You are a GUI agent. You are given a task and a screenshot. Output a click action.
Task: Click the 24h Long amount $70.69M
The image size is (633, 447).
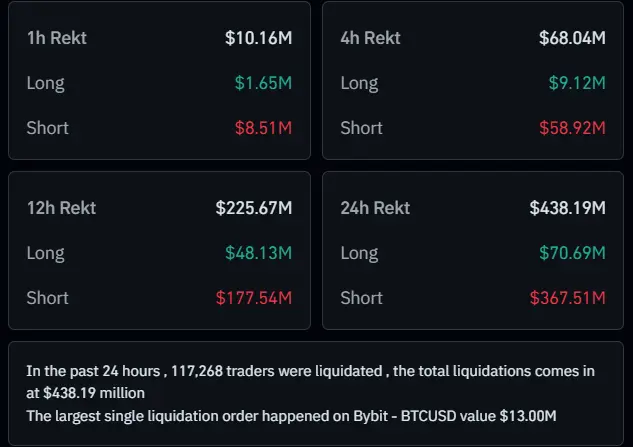click(572, 253)
